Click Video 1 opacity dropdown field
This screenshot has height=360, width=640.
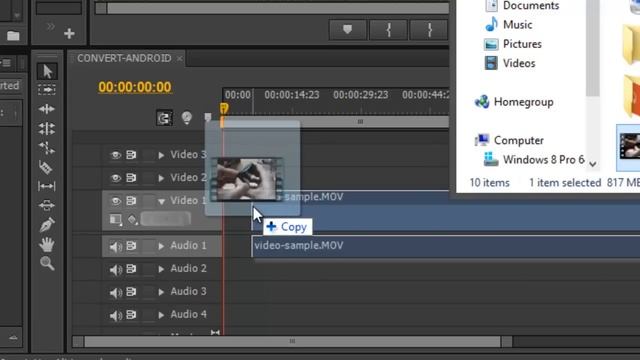coord(166,219)
